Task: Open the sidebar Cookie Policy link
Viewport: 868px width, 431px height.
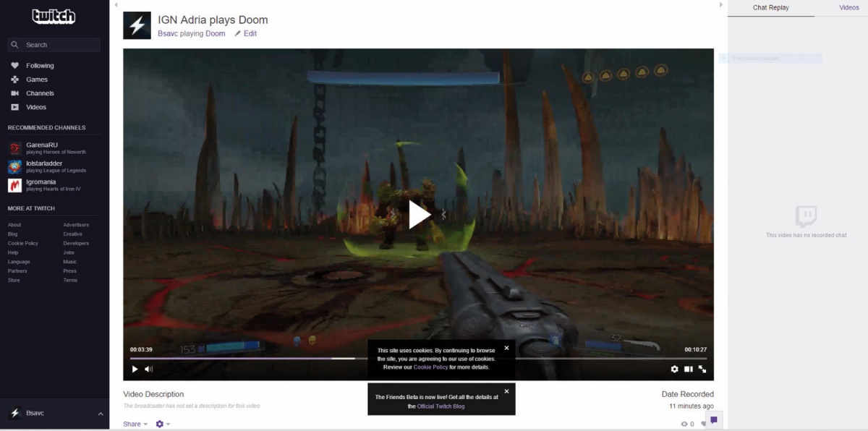Action: (x=23, y=244)
